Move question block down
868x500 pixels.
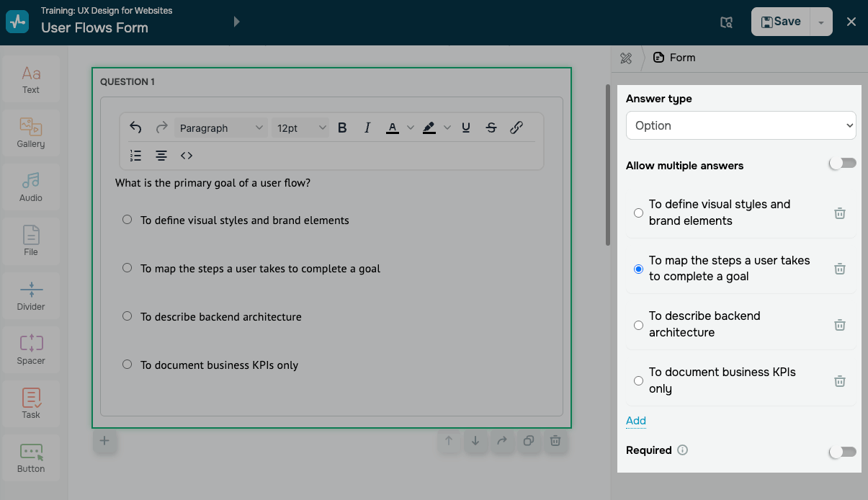pos(475,441)
